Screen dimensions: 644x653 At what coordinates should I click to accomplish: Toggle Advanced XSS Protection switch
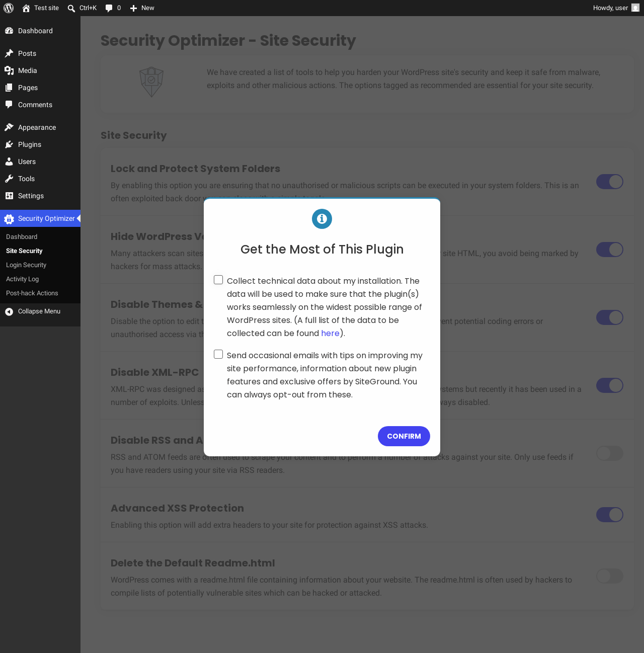pos(610,515)
